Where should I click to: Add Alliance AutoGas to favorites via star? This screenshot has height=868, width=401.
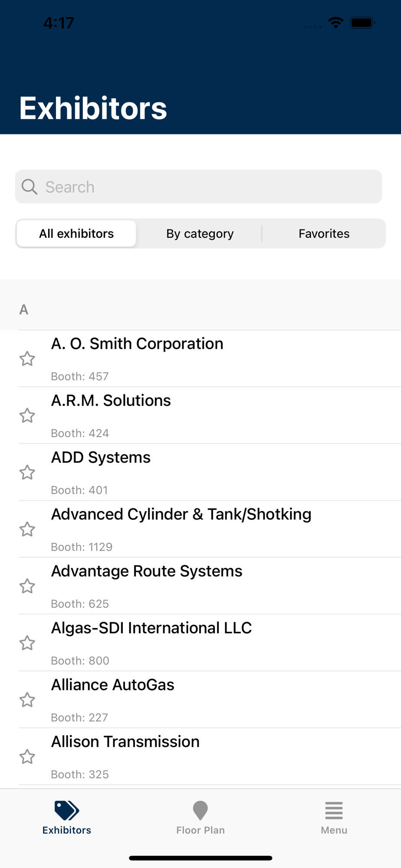click(27, 700)
